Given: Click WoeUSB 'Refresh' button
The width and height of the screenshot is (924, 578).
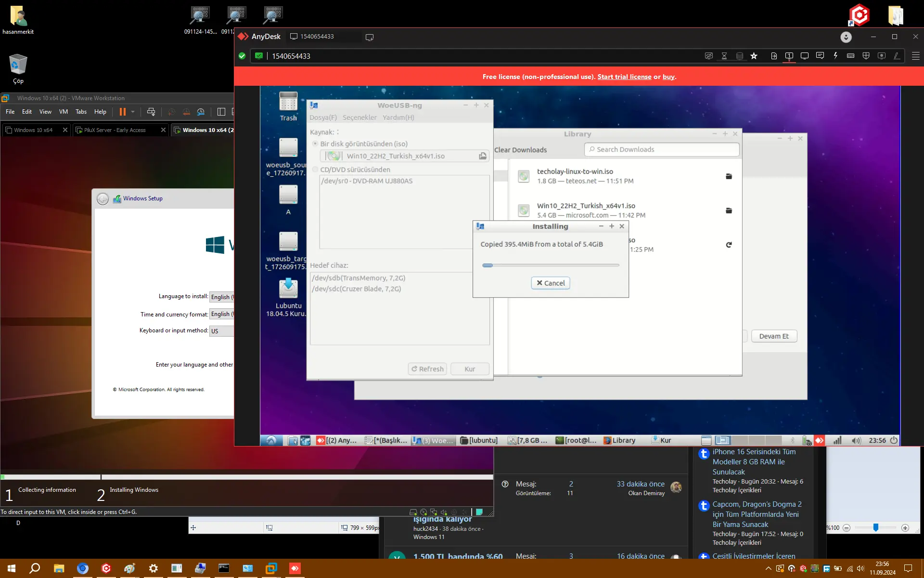Looking at the screenshot, I should pos(427,369).
